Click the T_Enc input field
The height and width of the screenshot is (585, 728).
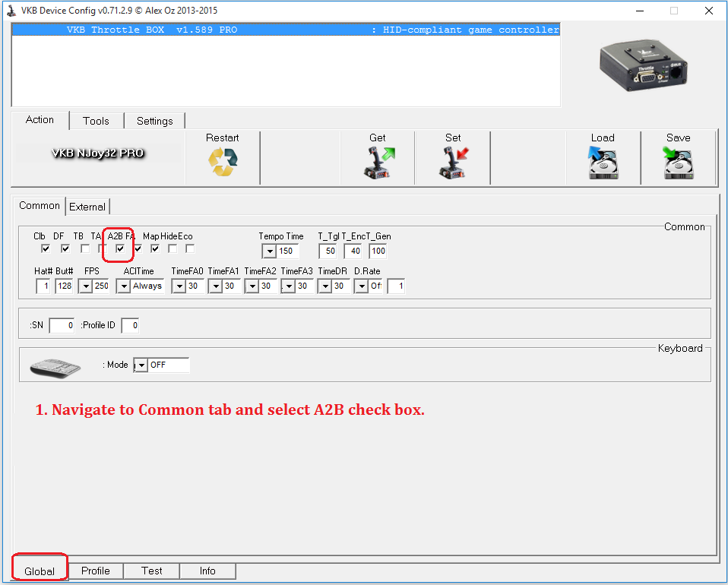click(x=353, y=251)
